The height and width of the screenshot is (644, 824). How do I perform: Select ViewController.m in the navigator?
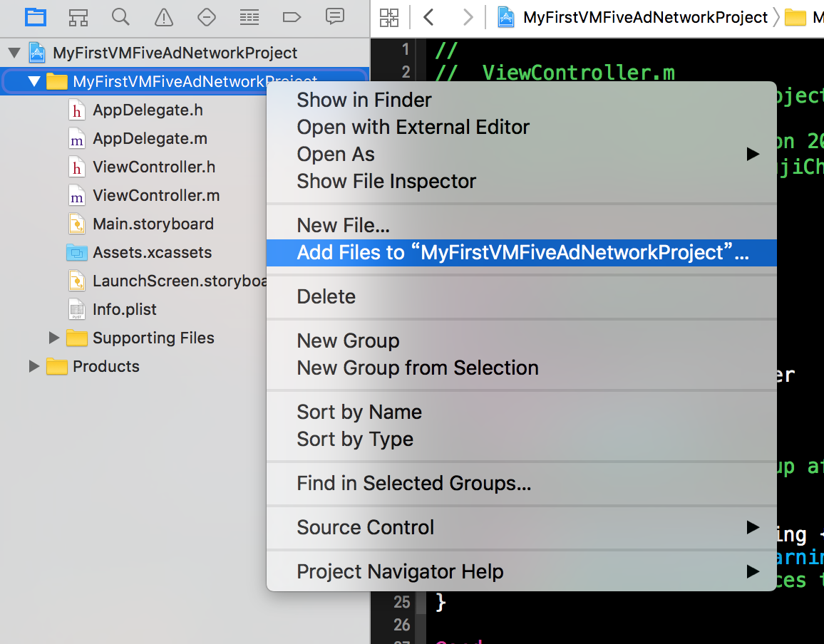pyautogui.click(x=156, y=195)
